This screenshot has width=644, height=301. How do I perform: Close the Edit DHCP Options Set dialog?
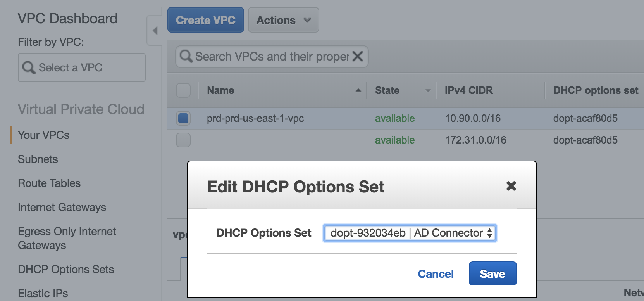pos(511,186)
